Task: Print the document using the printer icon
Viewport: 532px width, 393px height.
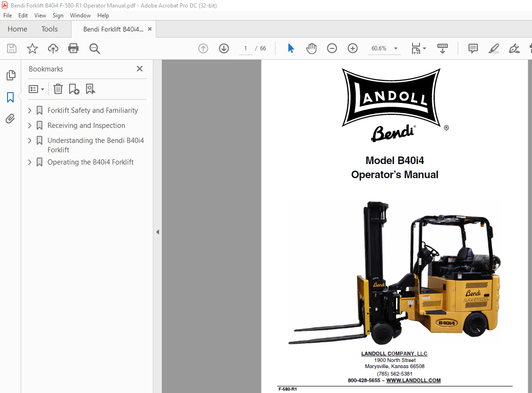Action: pos(73,48)
